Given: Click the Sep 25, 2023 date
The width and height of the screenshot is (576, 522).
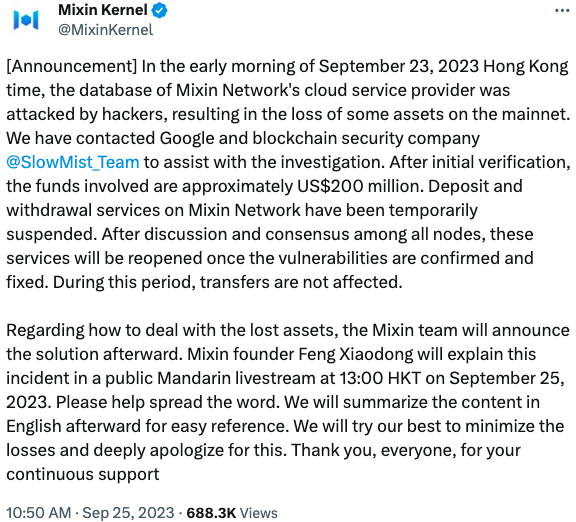Looking at the screenshot, I should (128, 512).
